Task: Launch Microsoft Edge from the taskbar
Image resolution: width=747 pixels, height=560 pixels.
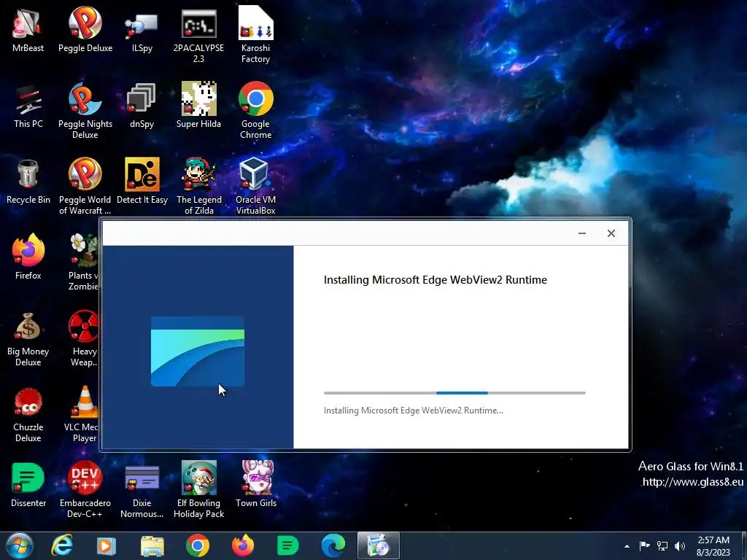Action: coord(333,545)
